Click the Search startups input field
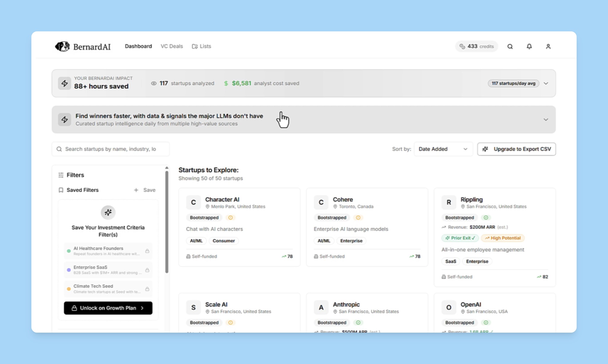The image size is (608, 364). (111, 149)
